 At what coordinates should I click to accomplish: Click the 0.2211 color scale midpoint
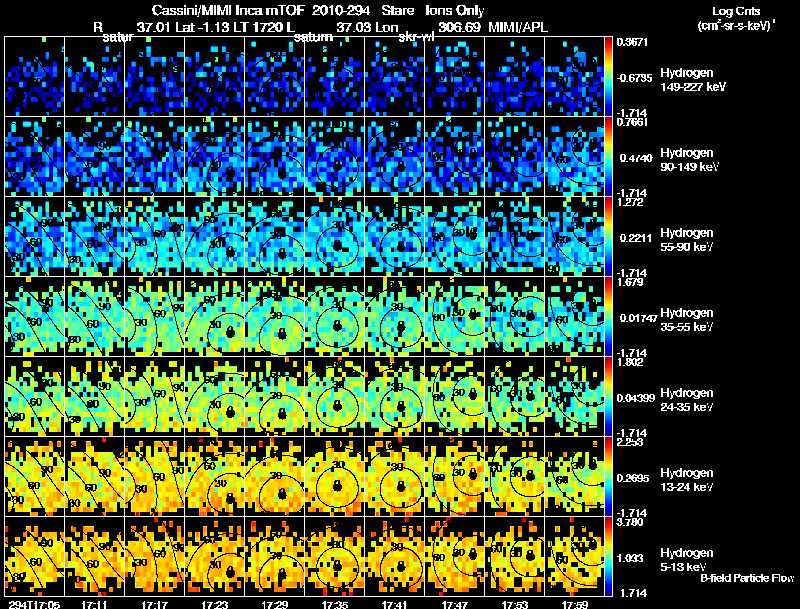[x=636, y=238]
